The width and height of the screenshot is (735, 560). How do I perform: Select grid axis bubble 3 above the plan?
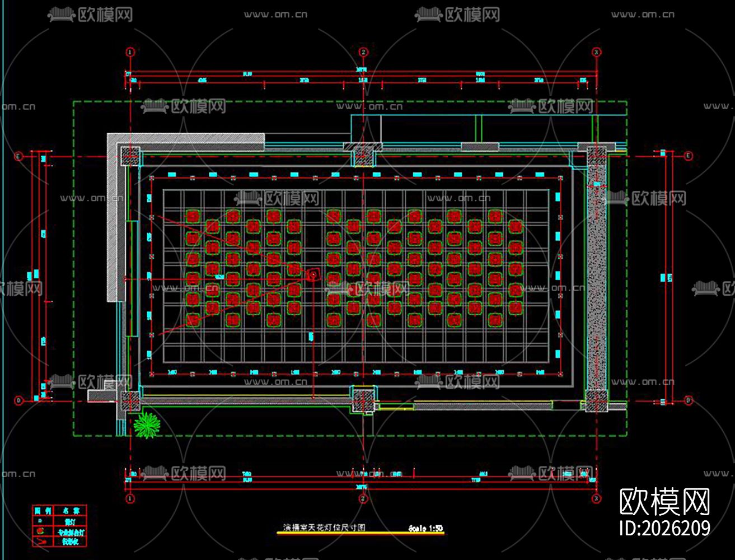(597, 52)
